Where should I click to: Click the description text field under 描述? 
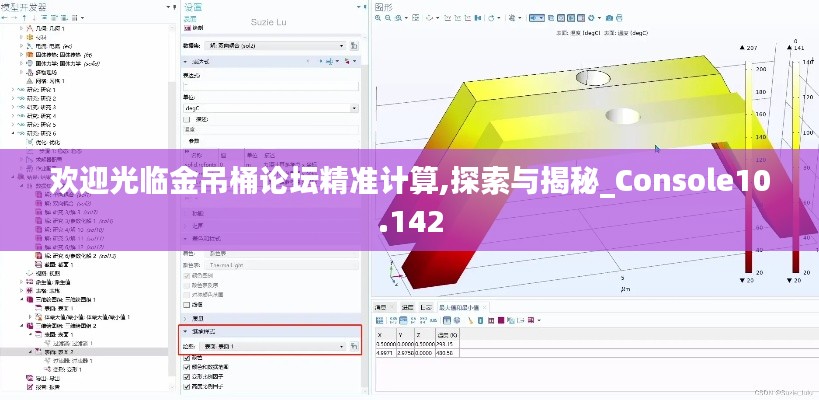271,129
